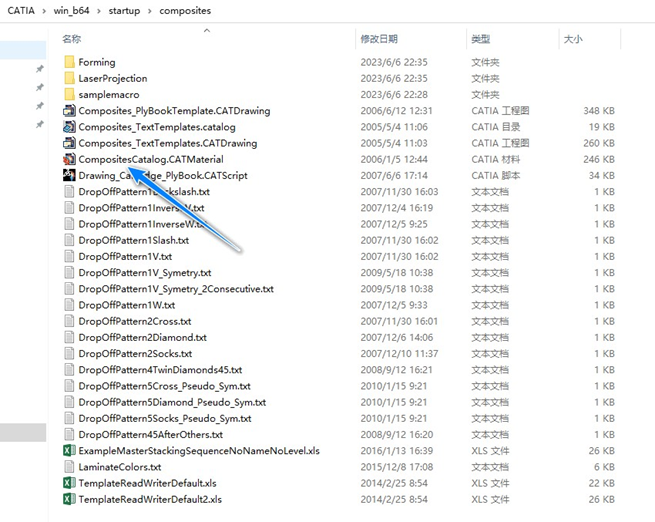655x522 pixels.
Task: Select LaminateColors.txt file icon
Action: tap(69, 467)
